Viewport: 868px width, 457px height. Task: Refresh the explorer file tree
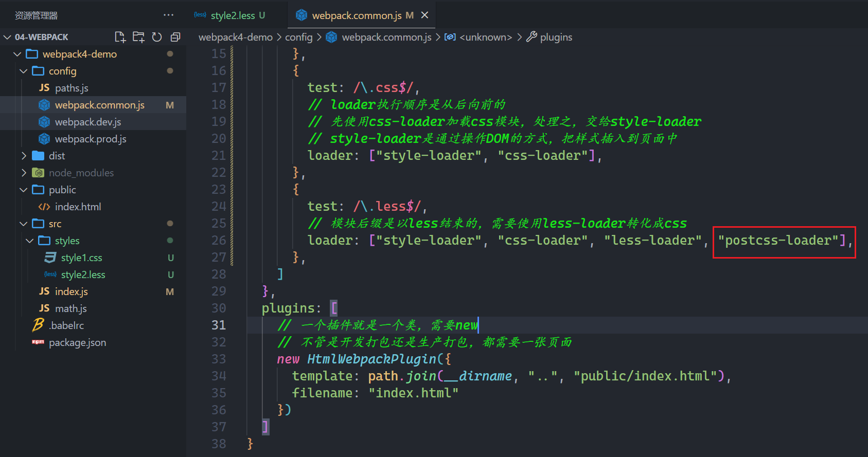pyautogui.click(x=157, y=37)
